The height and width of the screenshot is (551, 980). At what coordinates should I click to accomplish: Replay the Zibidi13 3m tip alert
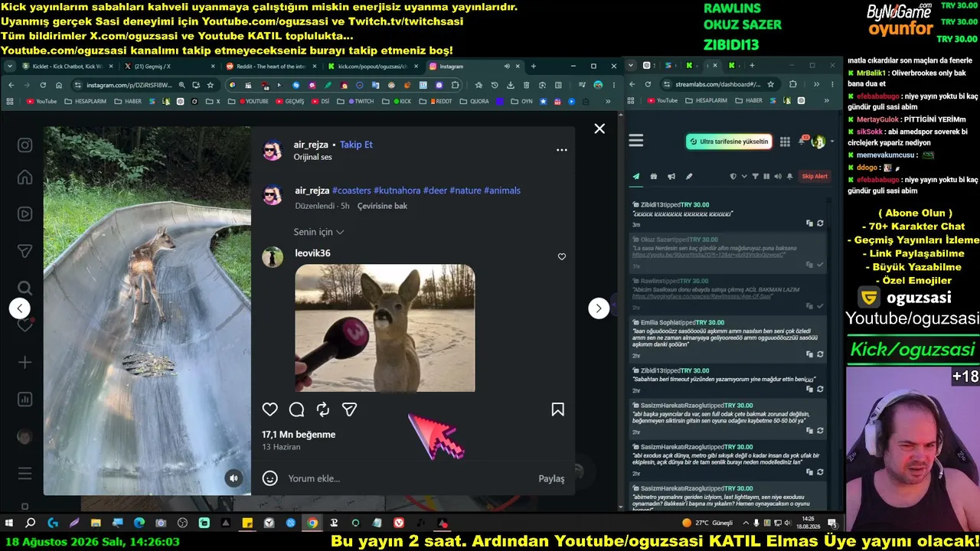click(x=820, y=223)
